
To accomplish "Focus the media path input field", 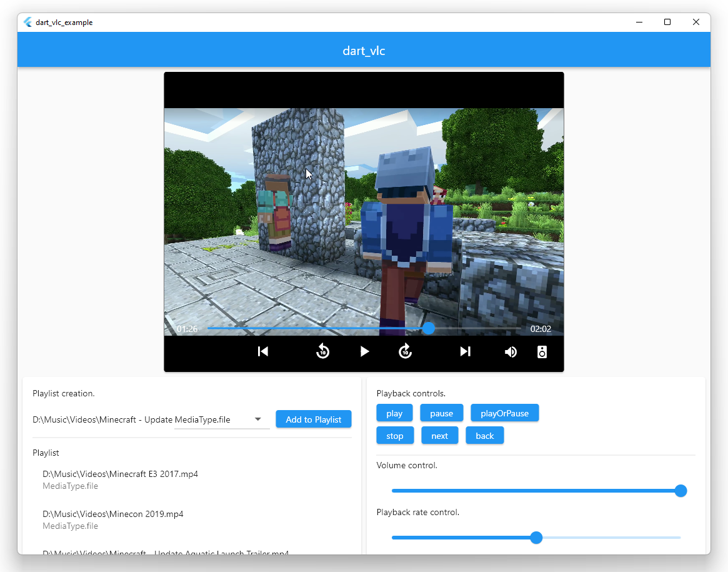I will pyautogui.click(x=102, y=419).
